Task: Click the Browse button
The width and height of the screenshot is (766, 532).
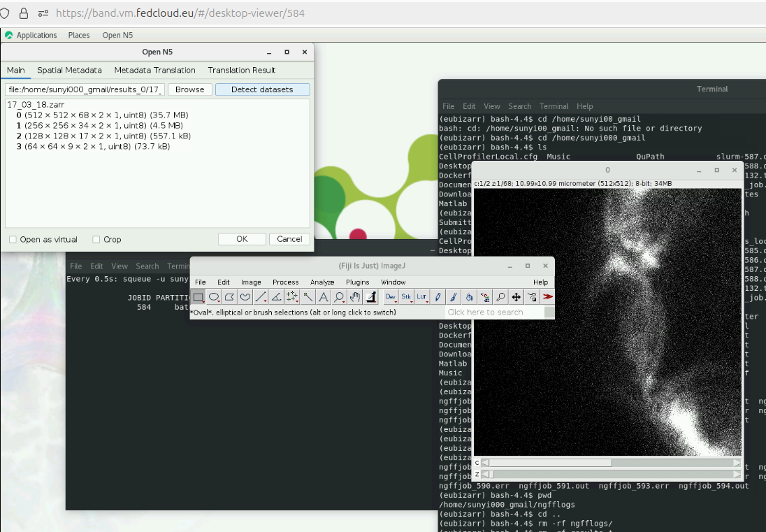Action: [189, 89]
